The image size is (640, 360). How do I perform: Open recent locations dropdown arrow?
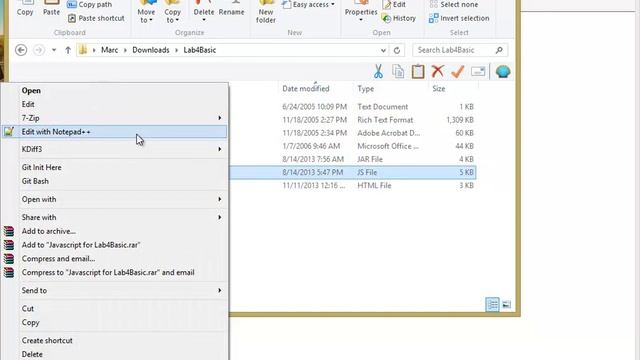click(x=54, y=50)
